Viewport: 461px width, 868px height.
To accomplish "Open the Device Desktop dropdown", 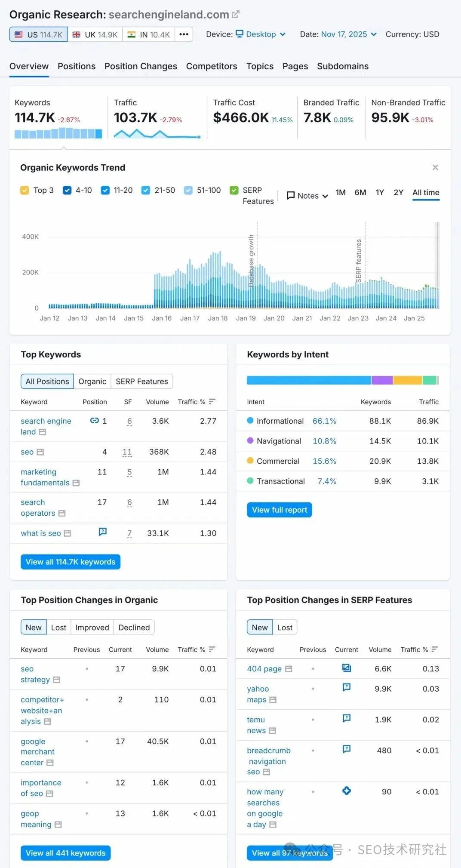I will tap(261, 34).
